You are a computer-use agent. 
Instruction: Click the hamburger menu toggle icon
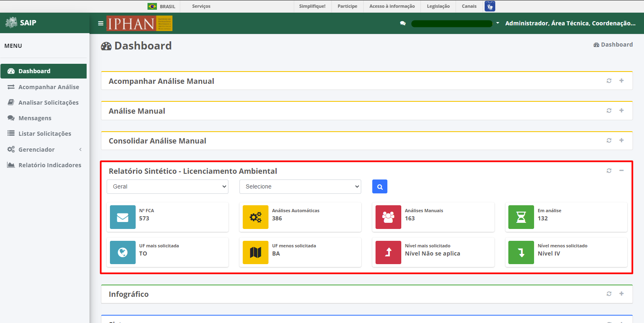tap(101, 23)
